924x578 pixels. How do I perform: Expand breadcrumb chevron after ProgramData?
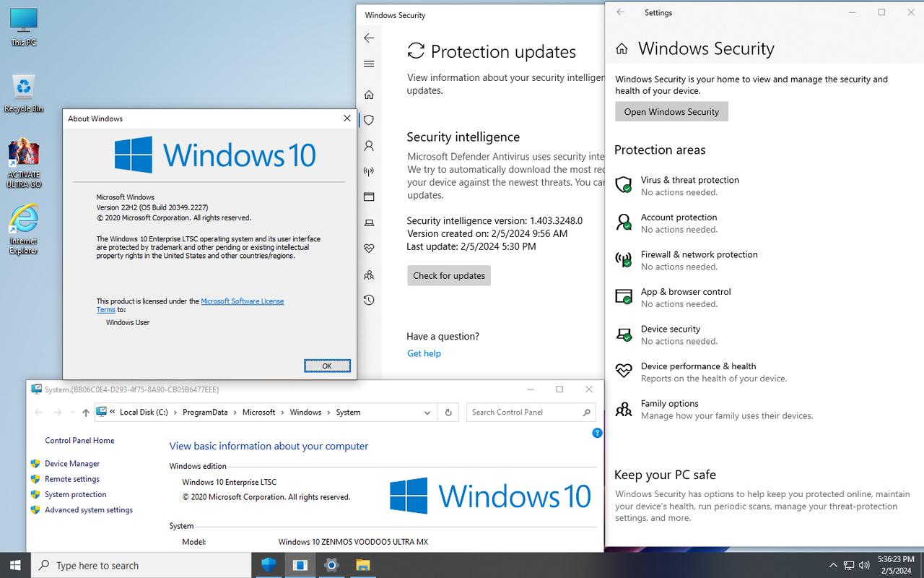(x=235, y=413)
